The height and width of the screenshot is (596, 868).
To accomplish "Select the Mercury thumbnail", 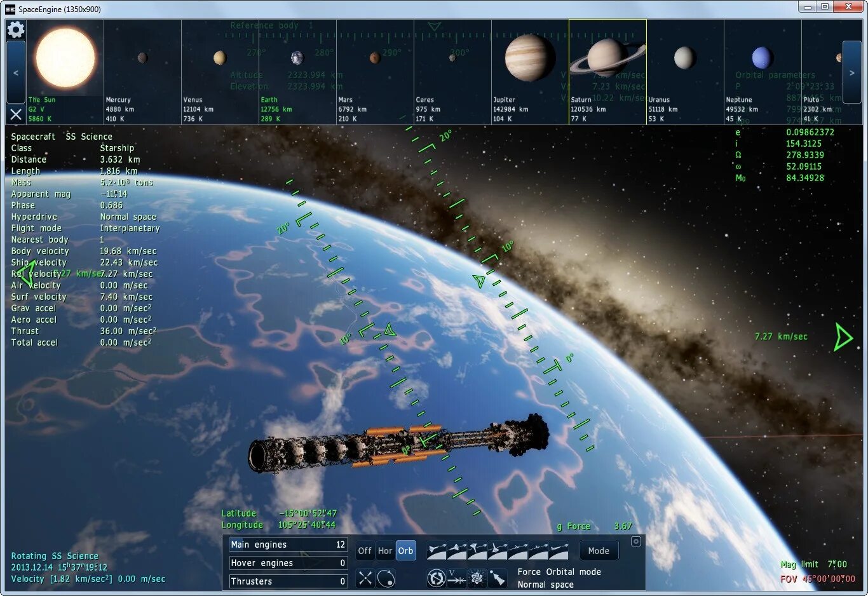I will tap(143, 72).
